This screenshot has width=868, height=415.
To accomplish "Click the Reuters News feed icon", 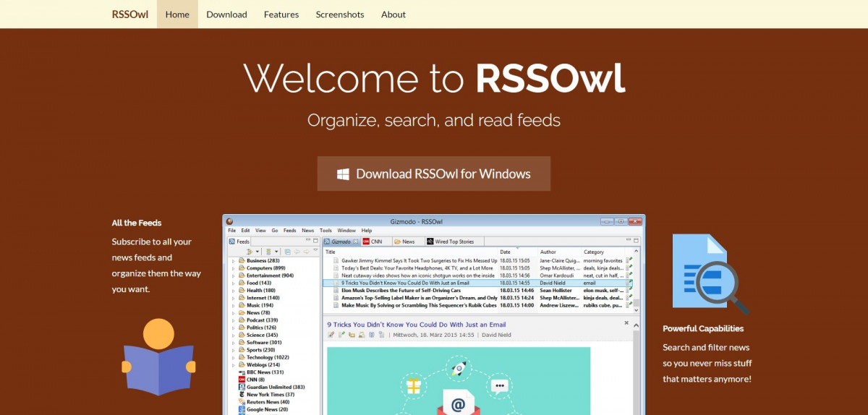I will click(242, 402).
